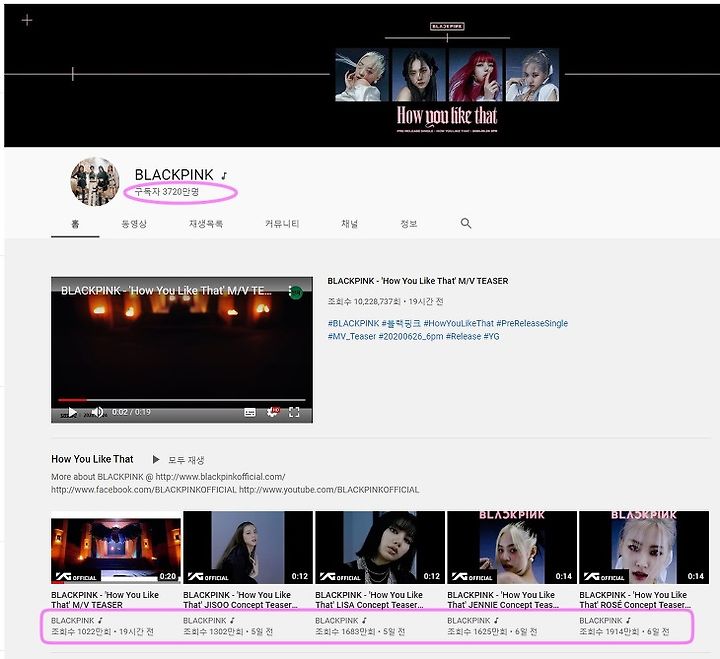Click the play button in the video player
The width and height of the screenshot is (720, 659).
coord(73,412)
